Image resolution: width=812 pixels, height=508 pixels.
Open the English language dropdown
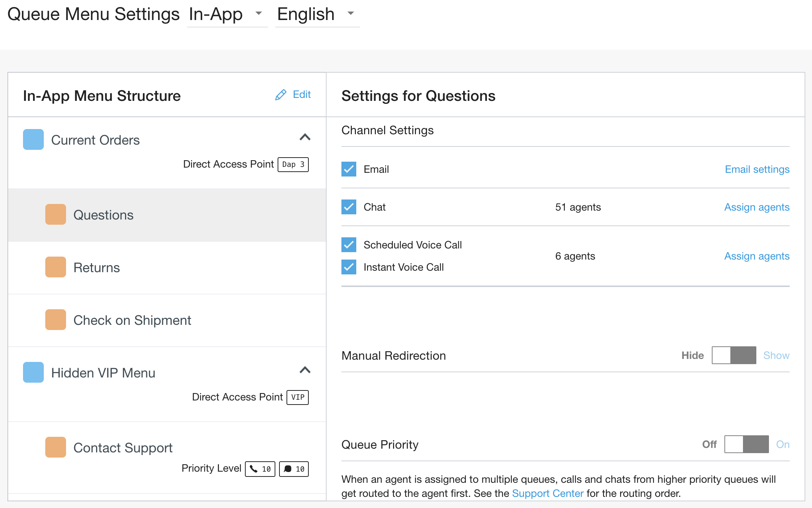coord(317,14)
